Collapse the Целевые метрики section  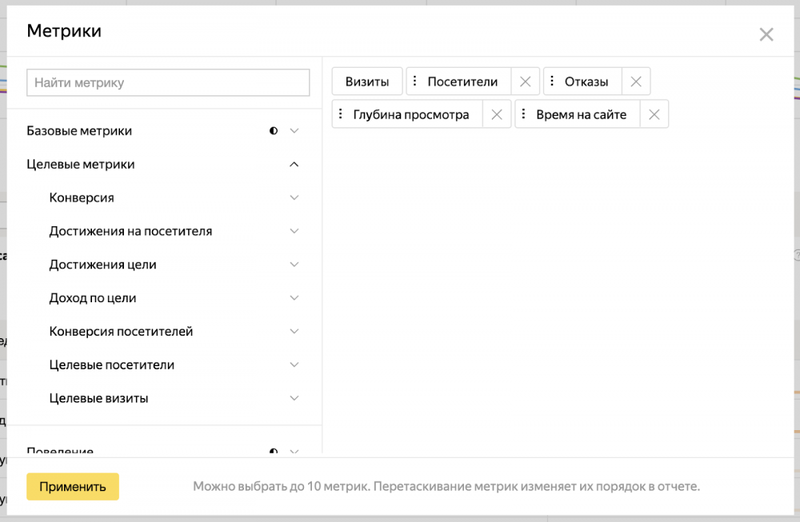tap(294, 164)
